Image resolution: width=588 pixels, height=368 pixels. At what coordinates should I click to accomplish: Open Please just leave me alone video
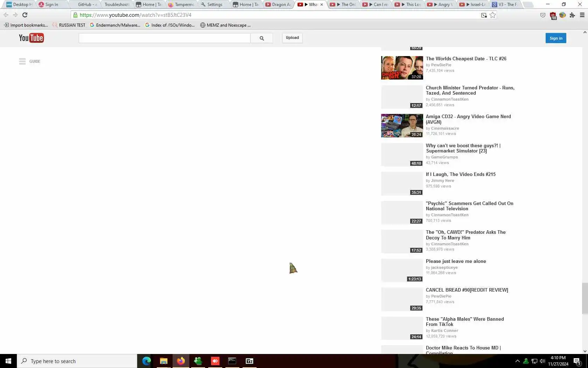(456, 261)
